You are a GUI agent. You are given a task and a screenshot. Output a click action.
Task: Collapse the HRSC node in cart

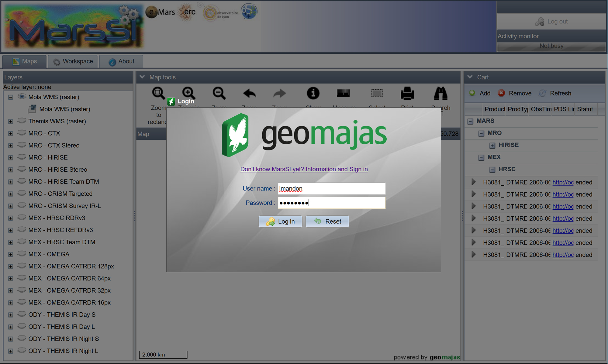coord(492,170)
